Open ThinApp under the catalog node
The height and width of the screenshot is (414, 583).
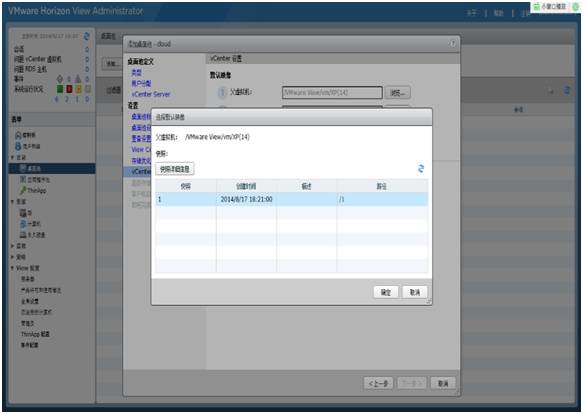[33, 190]
